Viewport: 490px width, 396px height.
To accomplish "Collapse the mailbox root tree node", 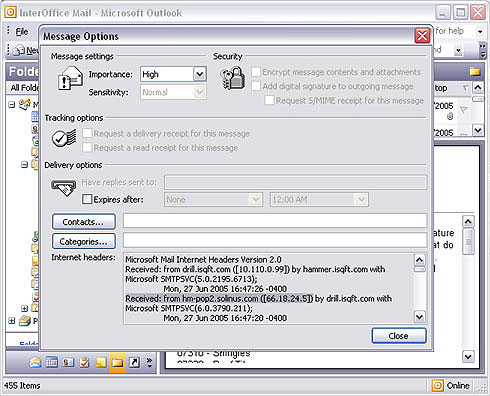I will [12, 105].
